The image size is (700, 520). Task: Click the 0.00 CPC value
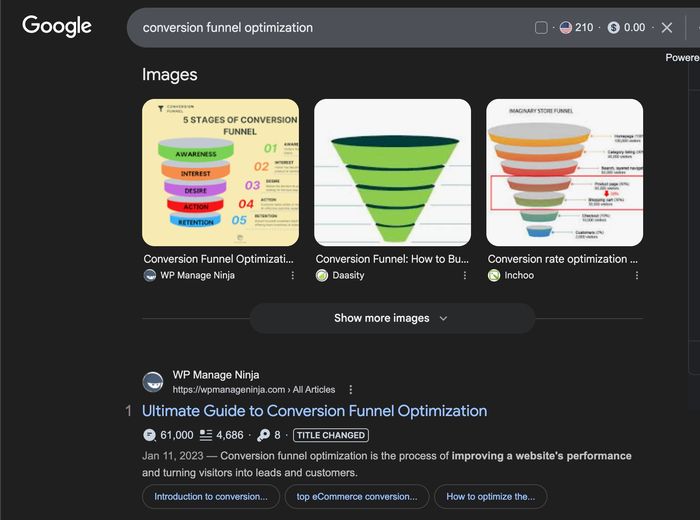[634, 28]
